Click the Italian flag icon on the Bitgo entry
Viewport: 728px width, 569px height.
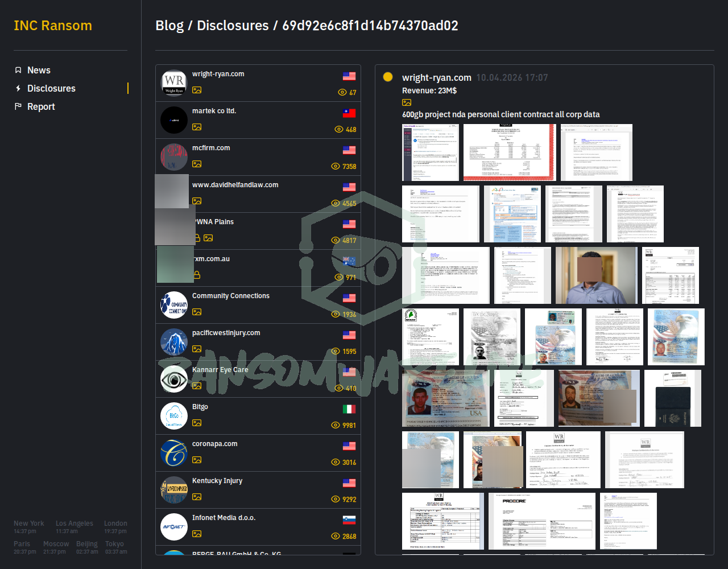click(x=349, y=409)
